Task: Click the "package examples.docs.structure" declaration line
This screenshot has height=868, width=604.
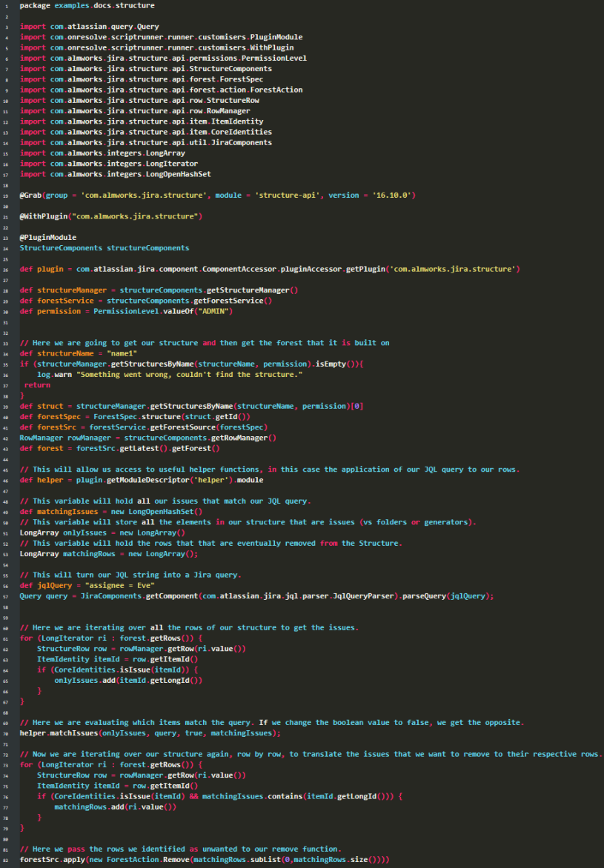Action: (x=87, y=5)
